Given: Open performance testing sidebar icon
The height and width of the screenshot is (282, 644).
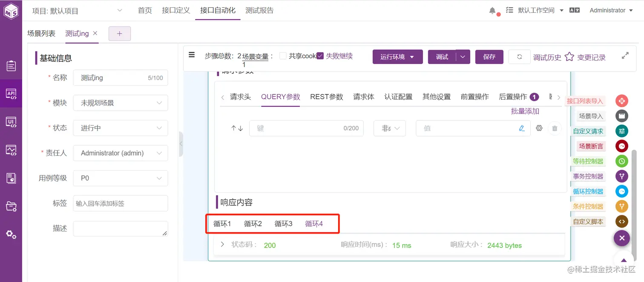Looking at the screenshot, I should pos(11,150).
